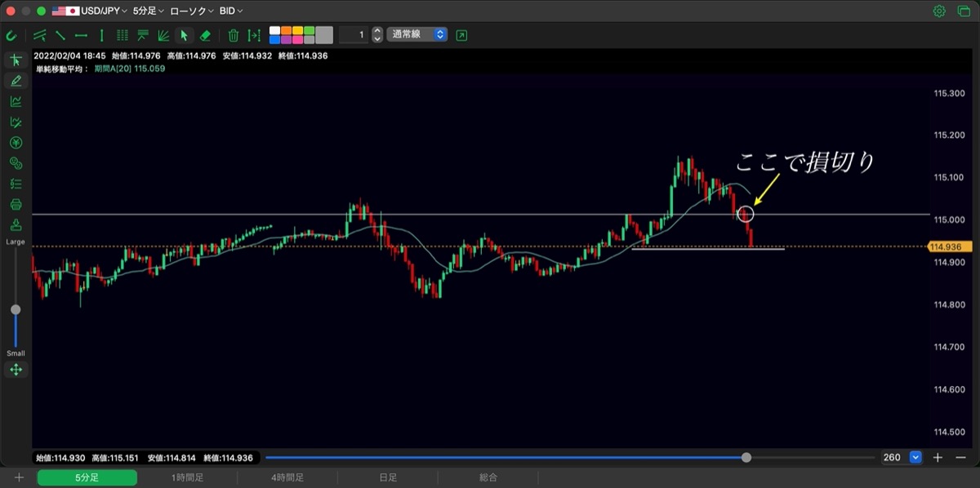Open the chart indicator icon in sidebar
Viewport: 980px width, 488px height.
(x=16, y=101)
